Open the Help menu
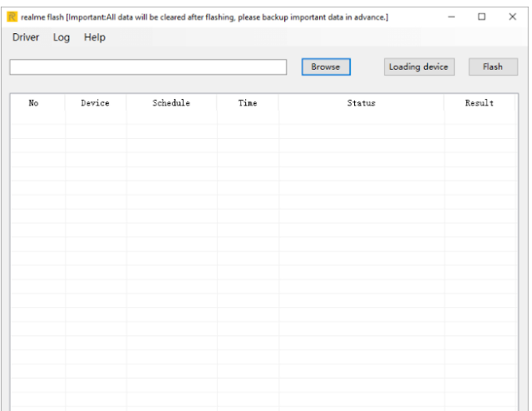 pos(95,37)
